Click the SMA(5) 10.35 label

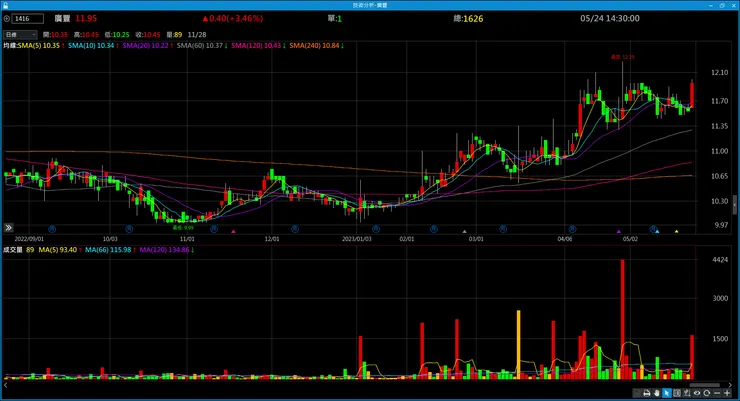[x=41, y=46]
